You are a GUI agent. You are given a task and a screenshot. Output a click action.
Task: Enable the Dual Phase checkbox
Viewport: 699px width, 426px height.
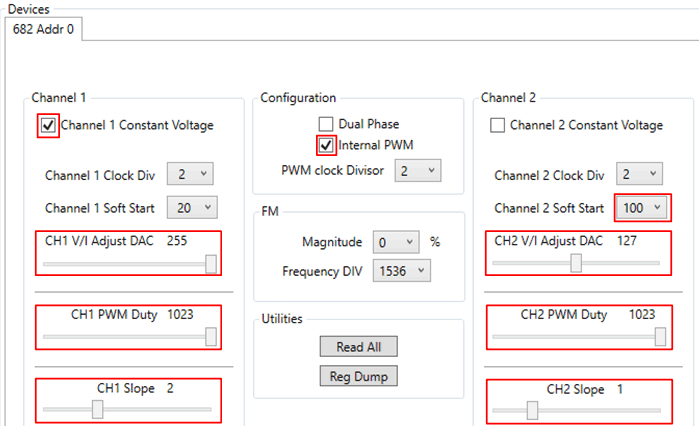pyautogui.click(x=326, y=124)
